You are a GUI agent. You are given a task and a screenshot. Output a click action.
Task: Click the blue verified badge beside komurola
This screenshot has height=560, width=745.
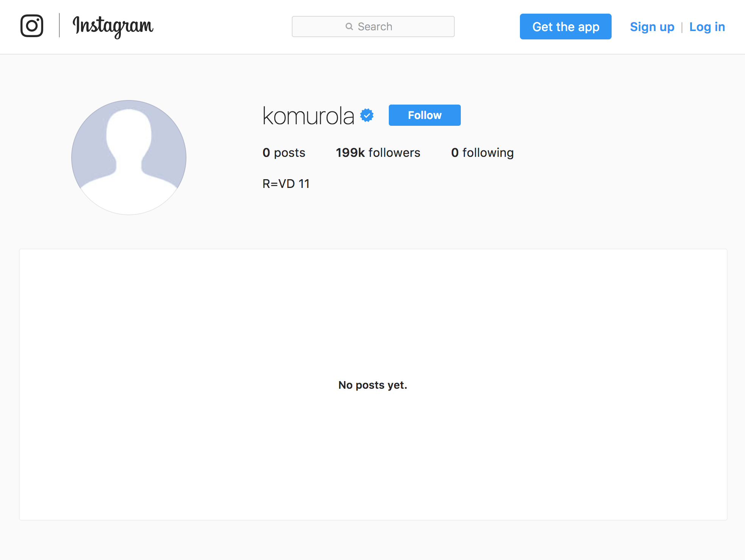tap(367, 115)
